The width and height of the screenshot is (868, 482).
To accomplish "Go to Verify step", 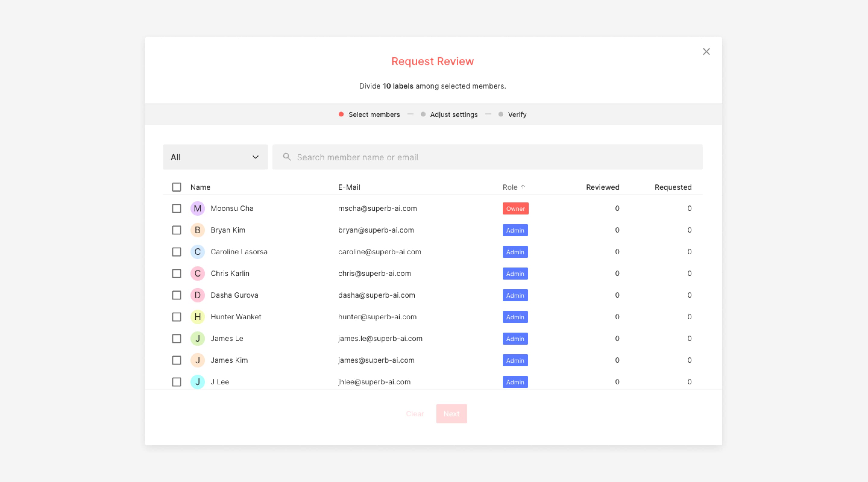I will (x=512, y=114).
